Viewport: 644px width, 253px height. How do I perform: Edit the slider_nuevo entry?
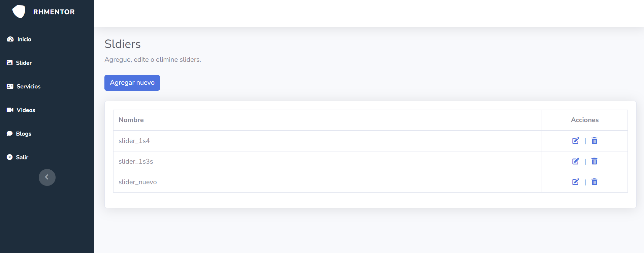coord(576,182)
